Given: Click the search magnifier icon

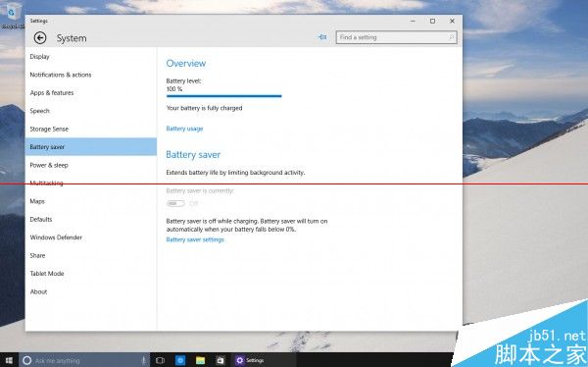Looking at the screenshot, I should pos(451,37).
